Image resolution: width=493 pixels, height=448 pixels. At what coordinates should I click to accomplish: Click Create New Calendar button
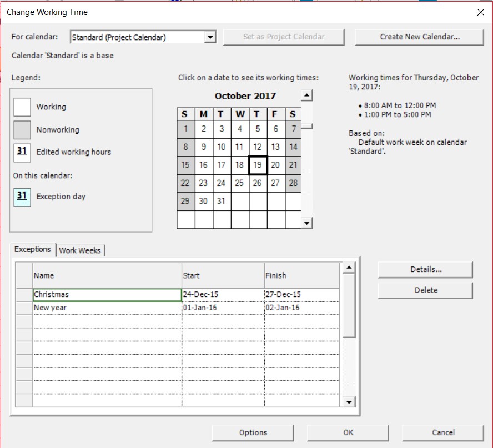pos(419,37)
